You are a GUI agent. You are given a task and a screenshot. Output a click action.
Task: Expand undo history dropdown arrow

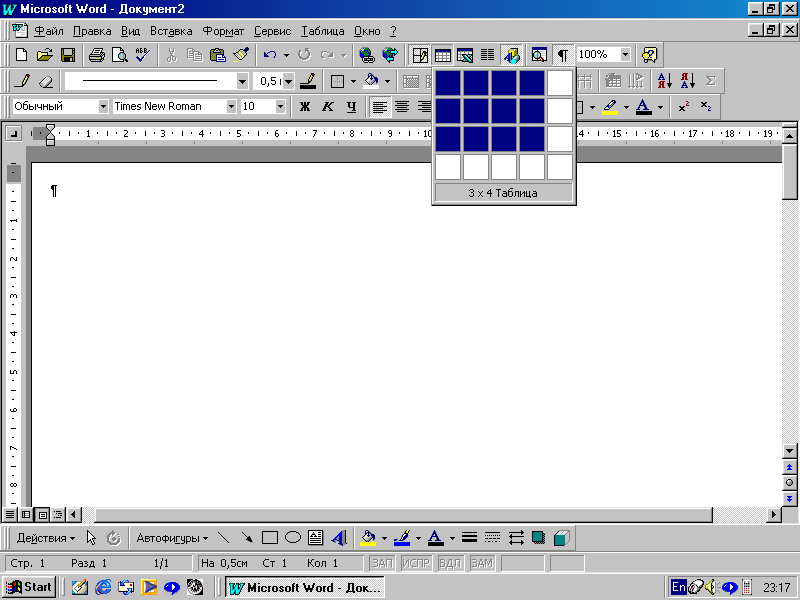pos(286,55)
